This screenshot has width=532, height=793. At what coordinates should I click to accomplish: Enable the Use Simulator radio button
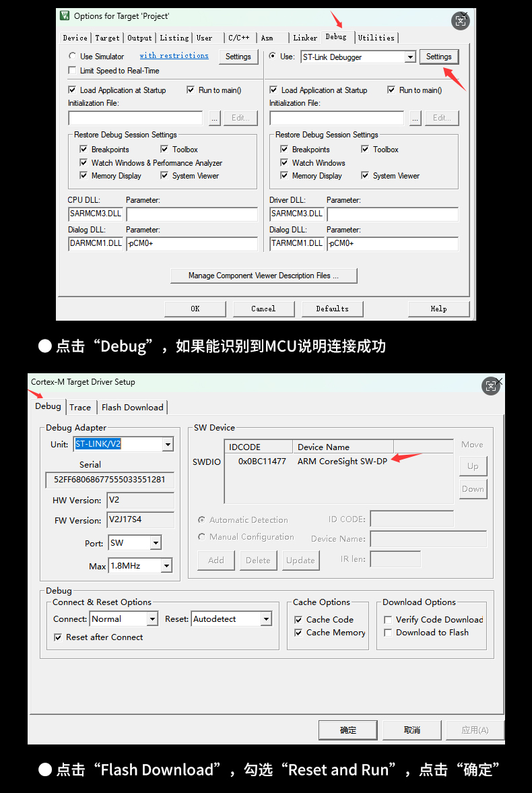pos(73,57)
